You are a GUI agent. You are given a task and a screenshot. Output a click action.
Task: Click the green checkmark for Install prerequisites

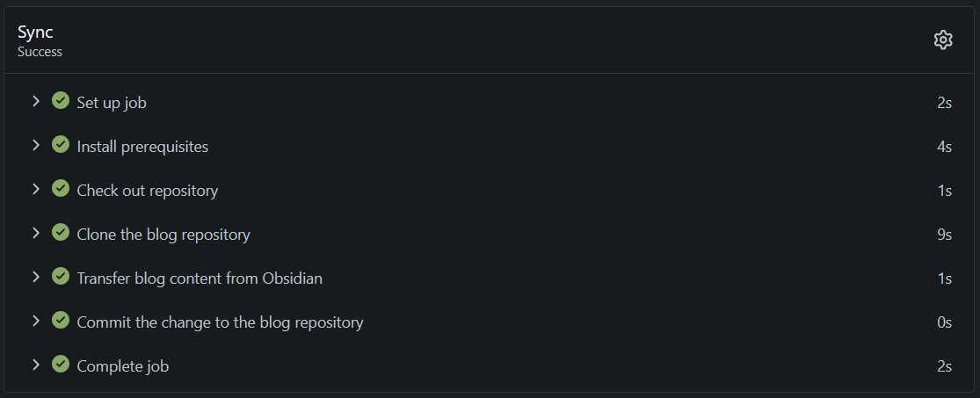61,145
